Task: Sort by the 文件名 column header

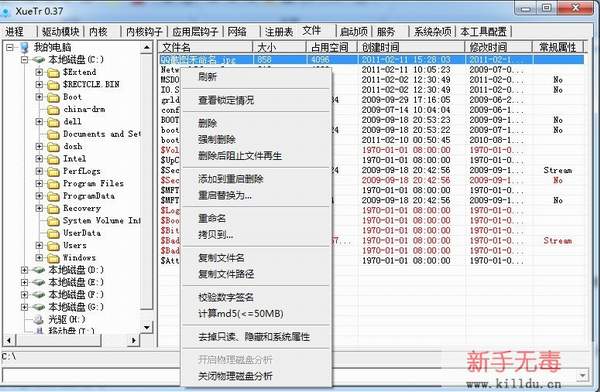Action: 205,47
